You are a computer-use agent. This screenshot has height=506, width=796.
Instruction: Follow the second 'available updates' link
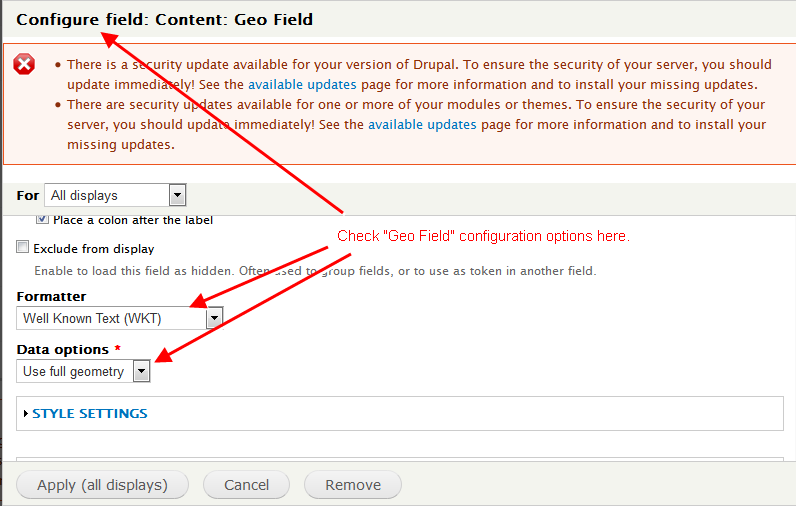422,124
